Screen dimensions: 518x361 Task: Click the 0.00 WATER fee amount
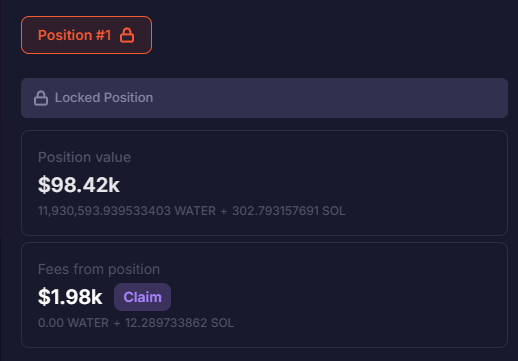pyautogui.click(x=73, y=323)
